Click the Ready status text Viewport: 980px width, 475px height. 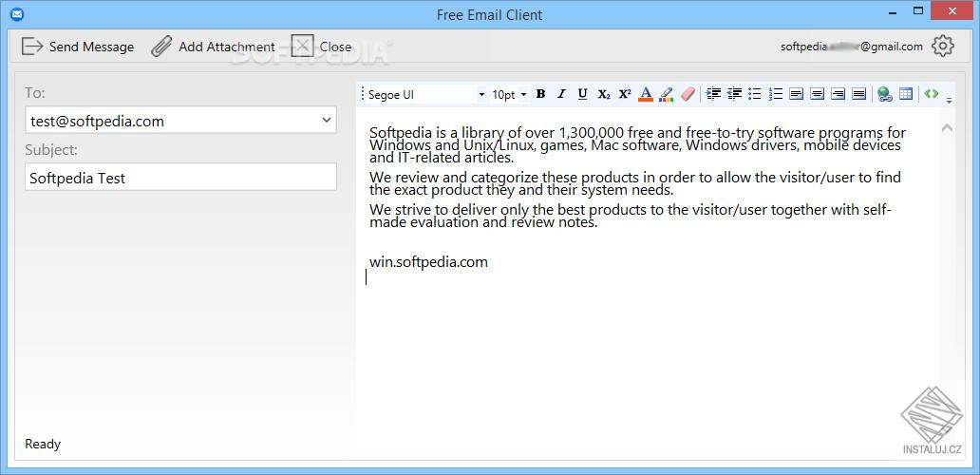[x=43, y=445]
